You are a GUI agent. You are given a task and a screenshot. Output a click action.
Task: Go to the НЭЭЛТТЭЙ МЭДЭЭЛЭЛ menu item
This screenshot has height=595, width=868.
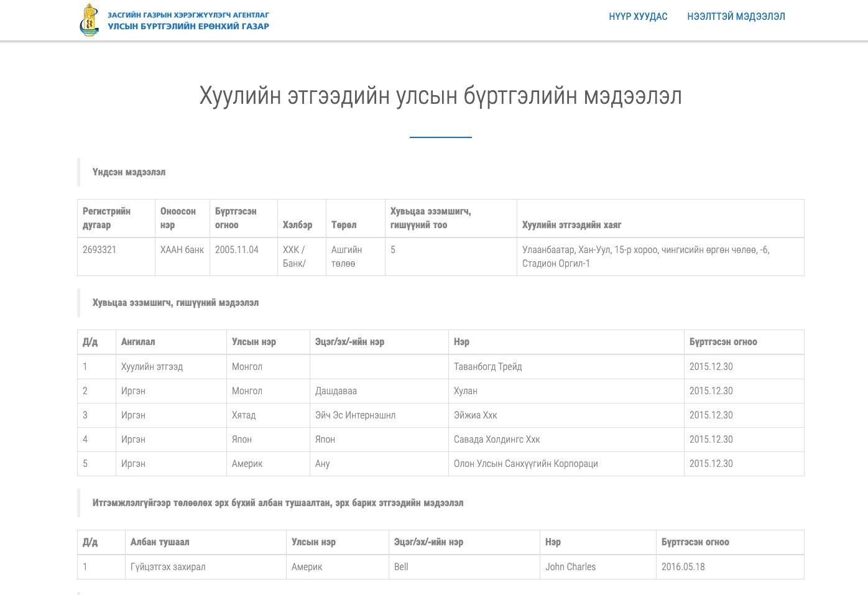click(736, 17)
